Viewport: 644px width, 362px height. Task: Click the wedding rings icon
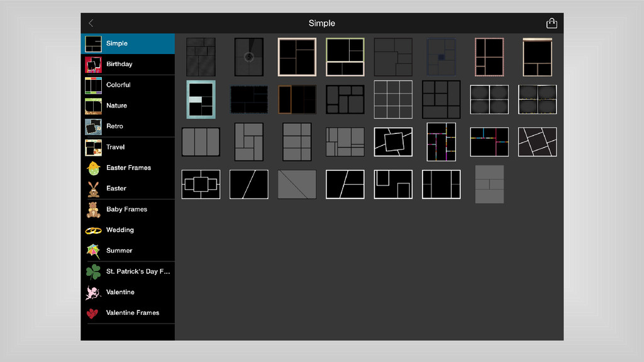93,231
